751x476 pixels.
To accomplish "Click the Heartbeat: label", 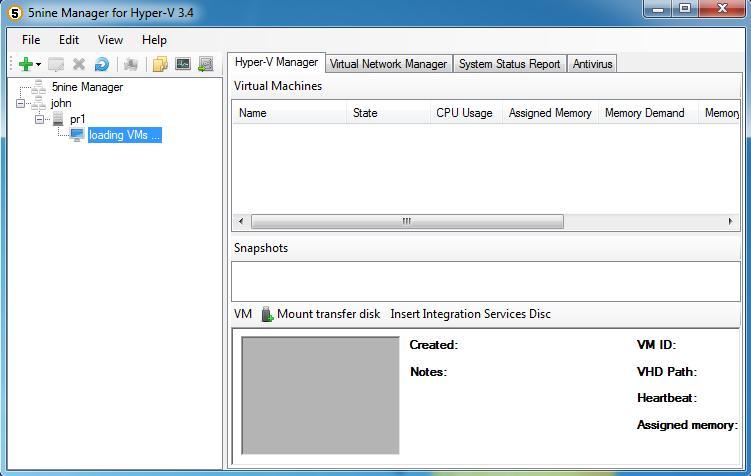I will (667, 398).
